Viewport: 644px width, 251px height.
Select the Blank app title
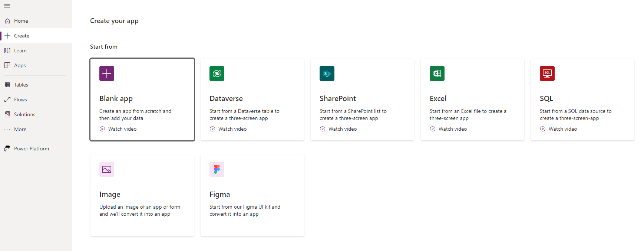pyautogui.click(x=116, y=99)
